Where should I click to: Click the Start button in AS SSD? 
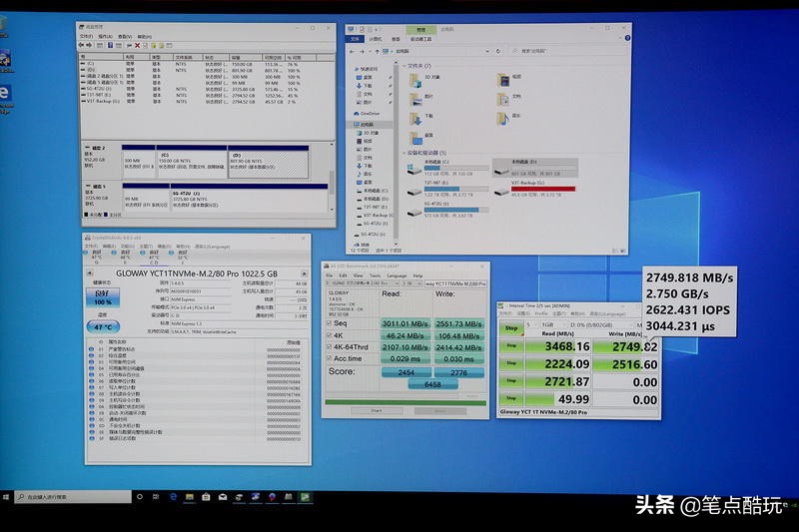coord(377,410)
